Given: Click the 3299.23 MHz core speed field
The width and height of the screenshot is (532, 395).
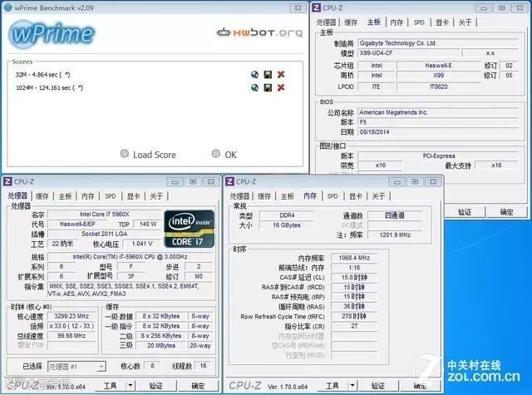Looking at the screenshot, I should point(71,316).
